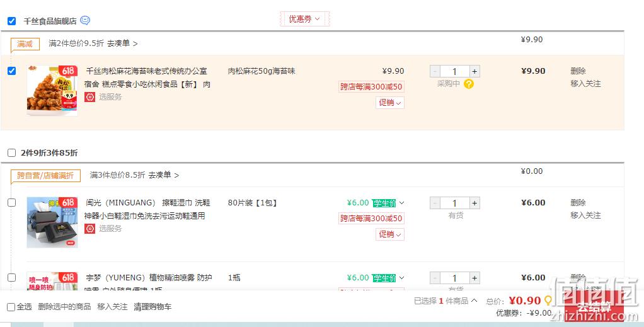Increase quantity of 千丝肉松麻花
This screenshot has width=644, height=327.
tap(474, 71)
